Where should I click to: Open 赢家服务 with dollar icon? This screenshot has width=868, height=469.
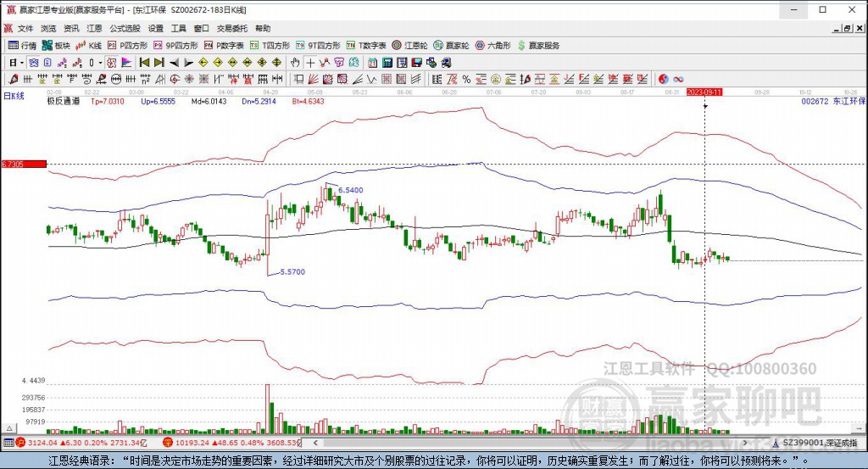[x=538, y=46]
